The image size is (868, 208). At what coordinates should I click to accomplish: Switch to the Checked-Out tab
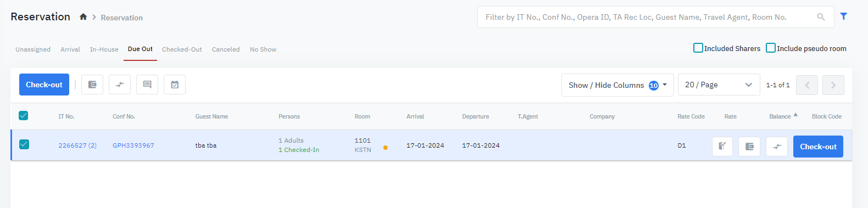182,49
